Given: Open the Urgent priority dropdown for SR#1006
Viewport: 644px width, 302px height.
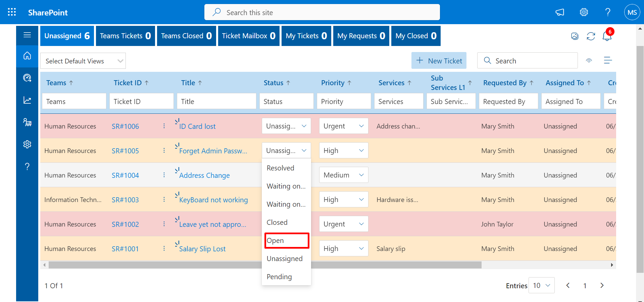Looking at the screenshot, I should click(344, 126).
